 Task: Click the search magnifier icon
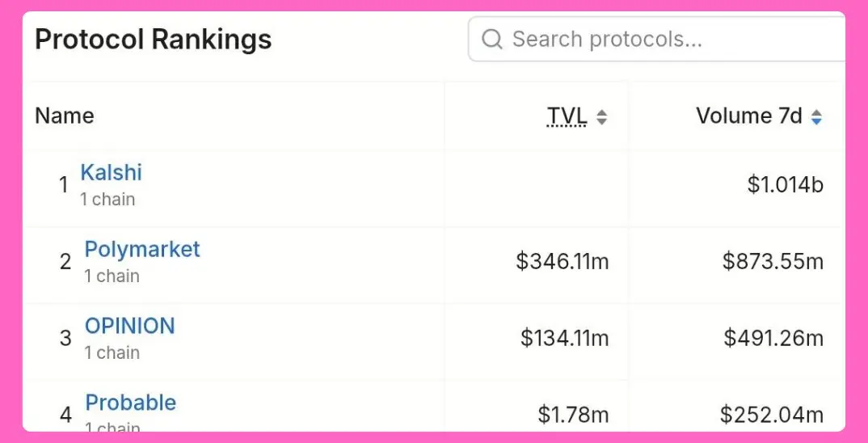492,39
